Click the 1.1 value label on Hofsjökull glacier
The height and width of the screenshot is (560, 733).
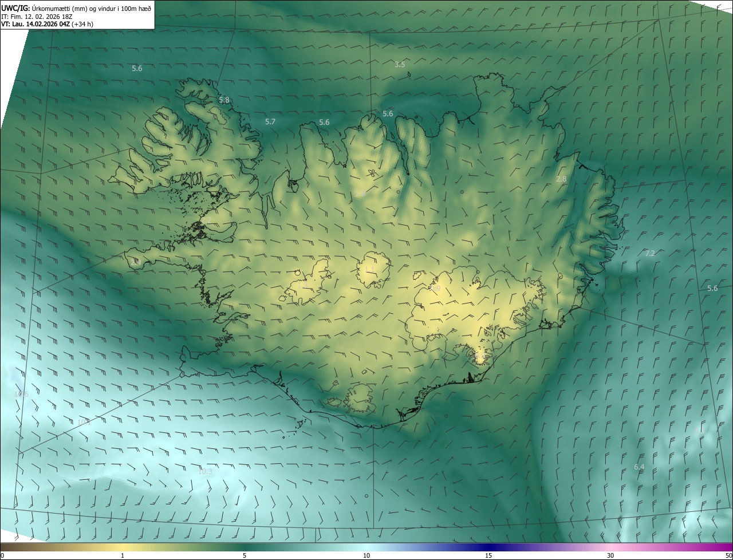coord(369,269)
